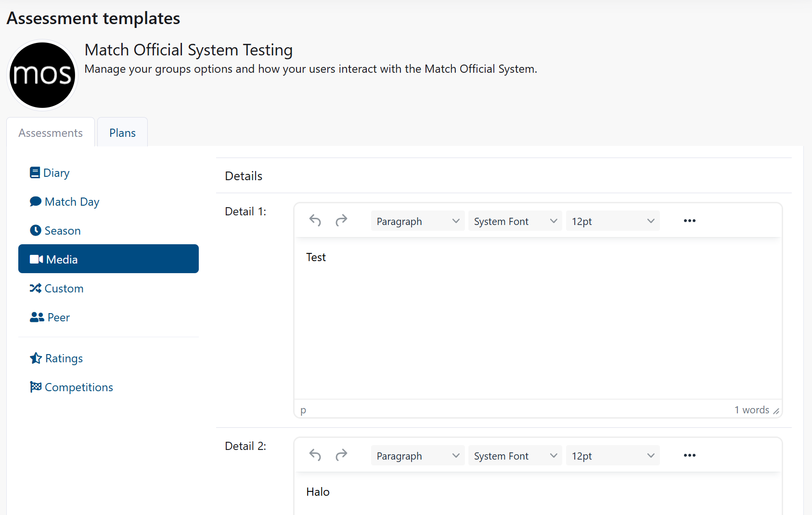The width and height of the screenshot is (812, 515).
Task: Click the redo arrow in Detail 2 editor
Action: [x=341, y=455]
